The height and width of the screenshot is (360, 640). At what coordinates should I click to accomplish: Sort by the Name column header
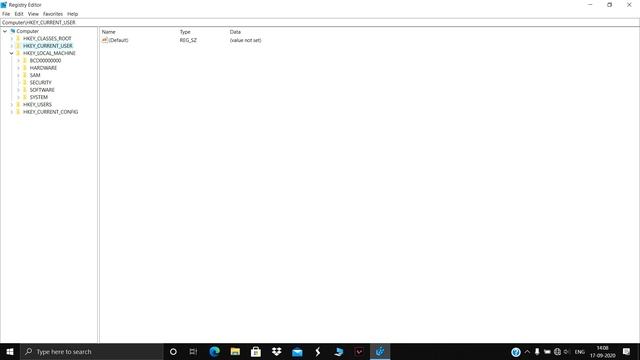tap(109, 32)
